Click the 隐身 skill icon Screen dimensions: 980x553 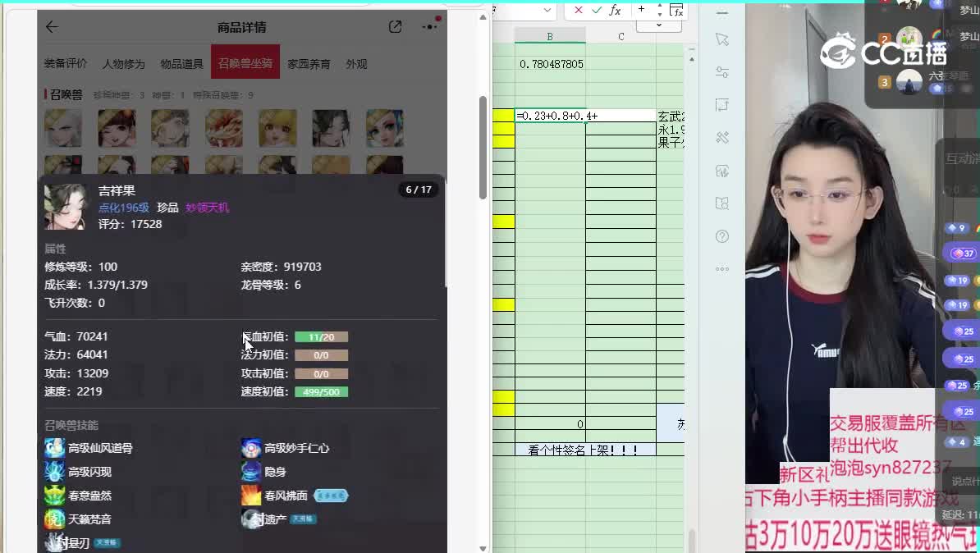[x=251, y=471]
